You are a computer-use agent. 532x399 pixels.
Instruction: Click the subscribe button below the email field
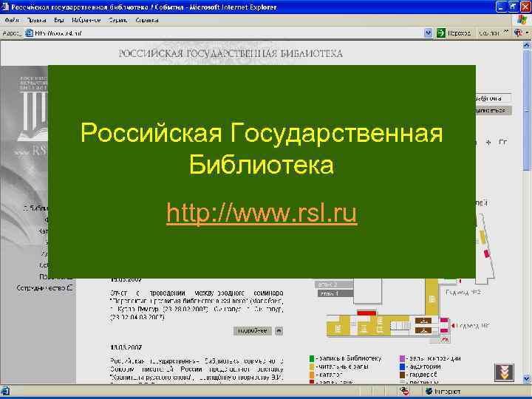pos(494,110)
